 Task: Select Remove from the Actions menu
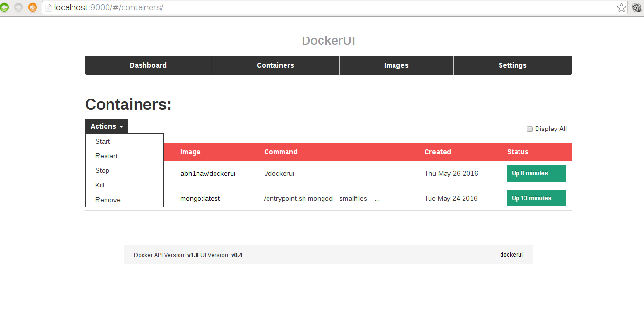(x=108, y=200)
